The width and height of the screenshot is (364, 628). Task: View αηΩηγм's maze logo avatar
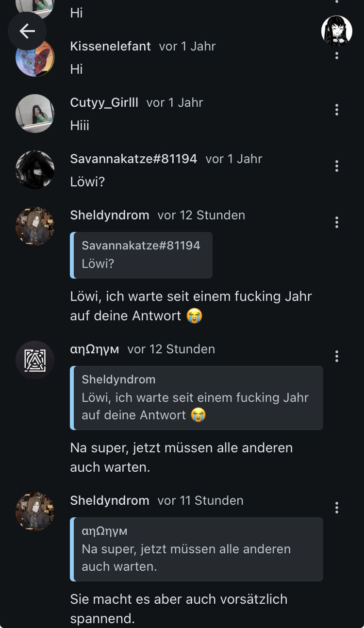click(35, 360)
